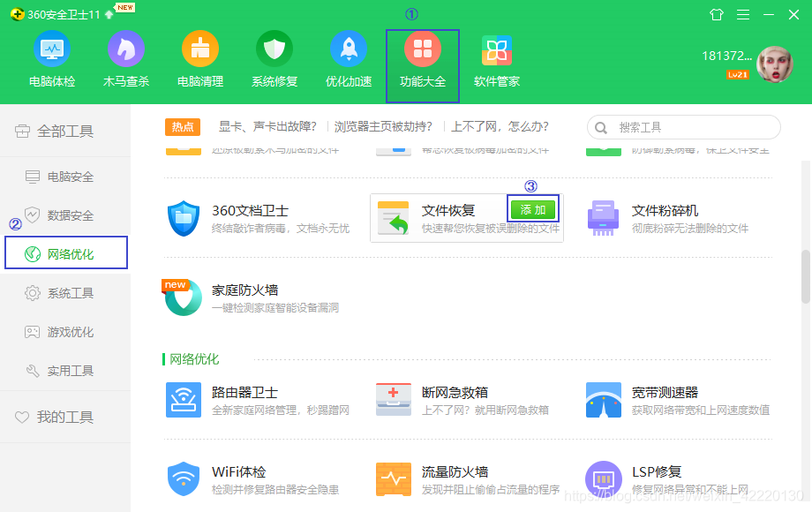Click 流量防火墙 title text
This screenshot has height=512, width=812.
[x=455, y=471]
